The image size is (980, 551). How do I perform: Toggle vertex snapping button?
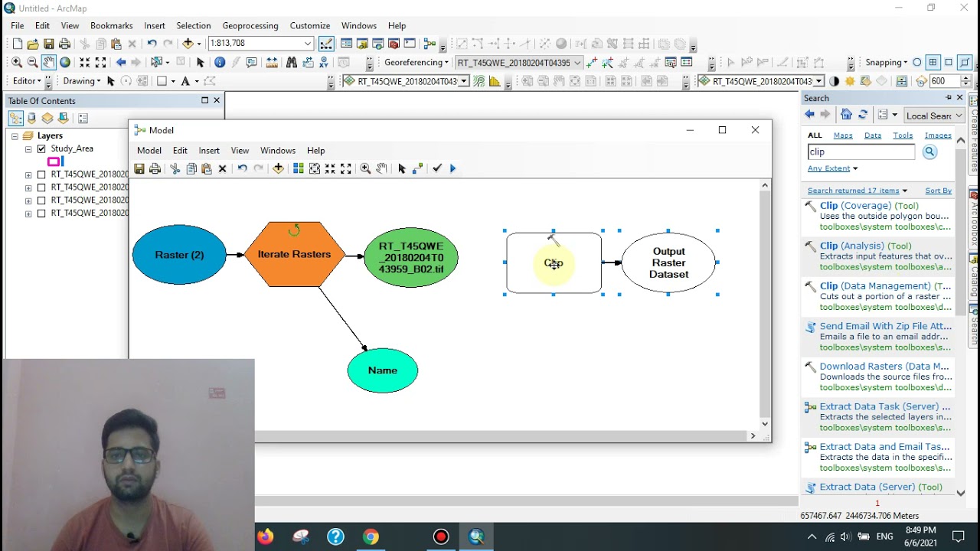click(949, 62)
